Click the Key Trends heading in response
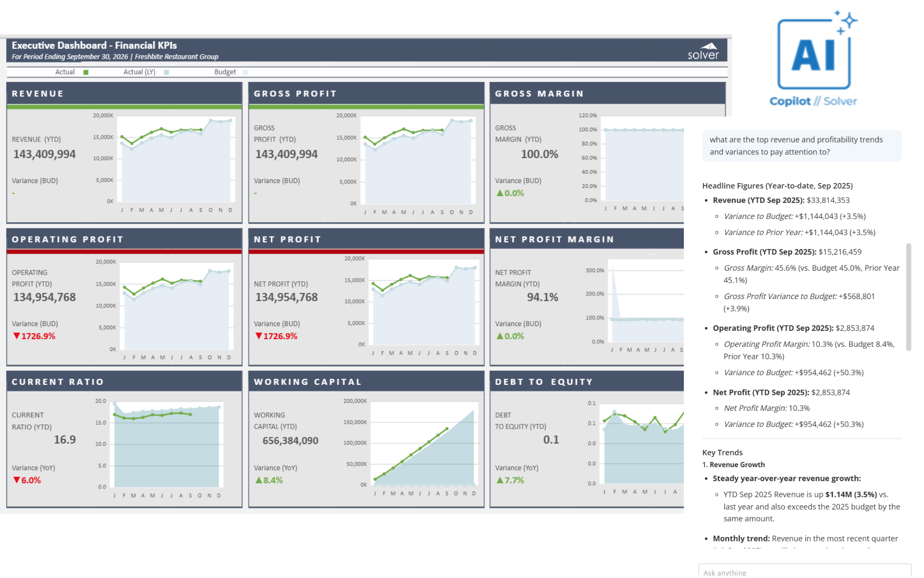The image size is (924, 578). [x=722, y=452]
